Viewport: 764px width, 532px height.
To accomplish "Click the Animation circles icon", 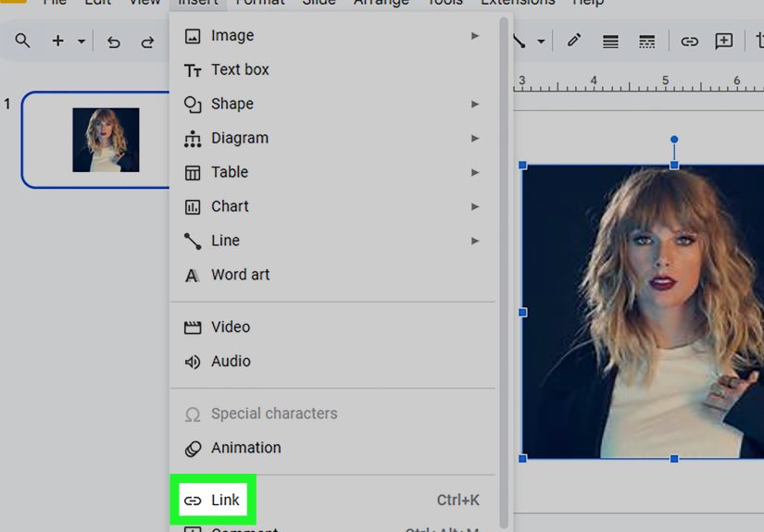I will coord(193,449).
